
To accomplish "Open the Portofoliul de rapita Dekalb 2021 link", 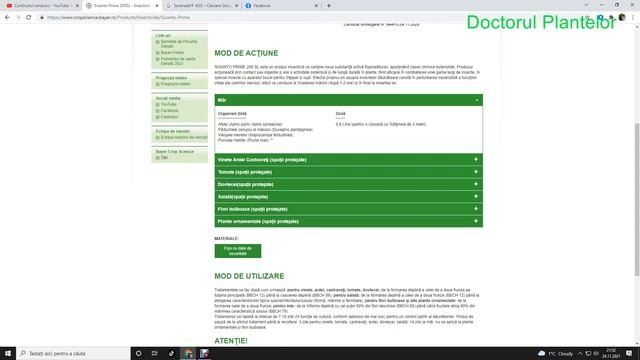I will (178, 61).
